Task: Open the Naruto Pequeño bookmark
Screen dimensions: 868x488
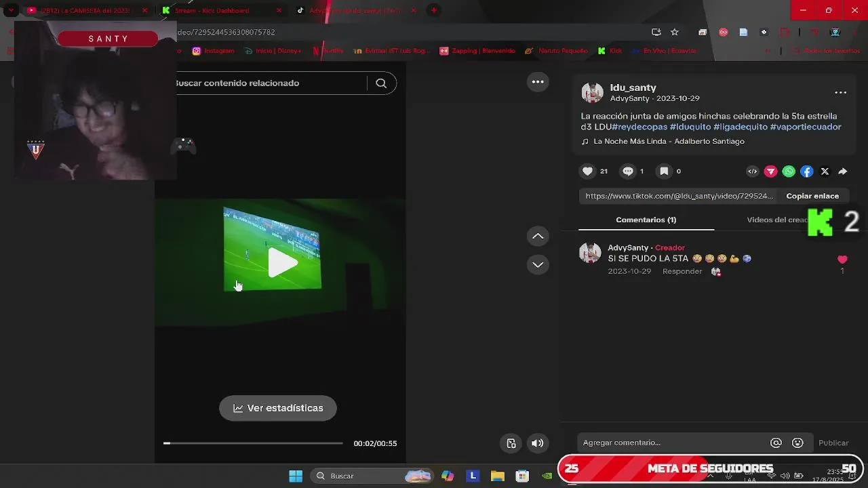Action: pos(557,51)
